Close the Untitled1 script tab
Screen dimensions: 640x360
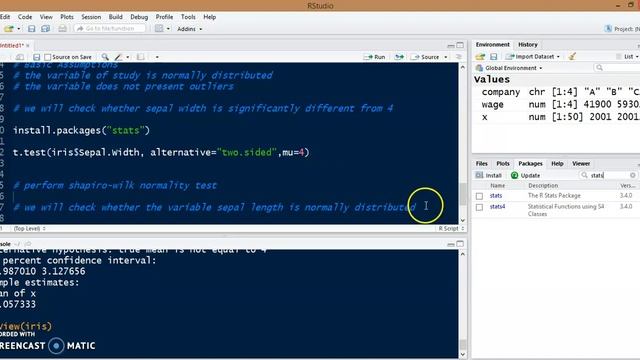pyautogui.click(x=28, y=46)
